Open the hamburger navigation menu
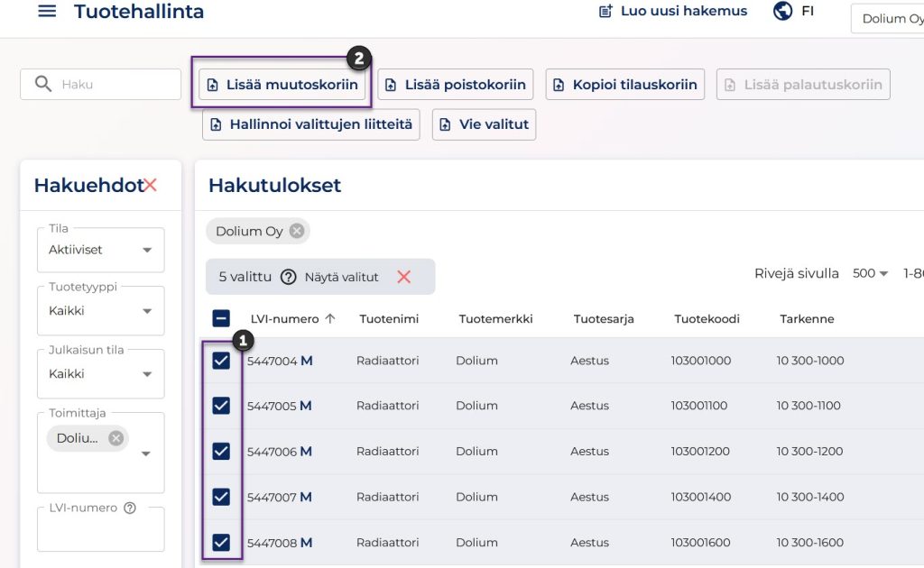 47,12
